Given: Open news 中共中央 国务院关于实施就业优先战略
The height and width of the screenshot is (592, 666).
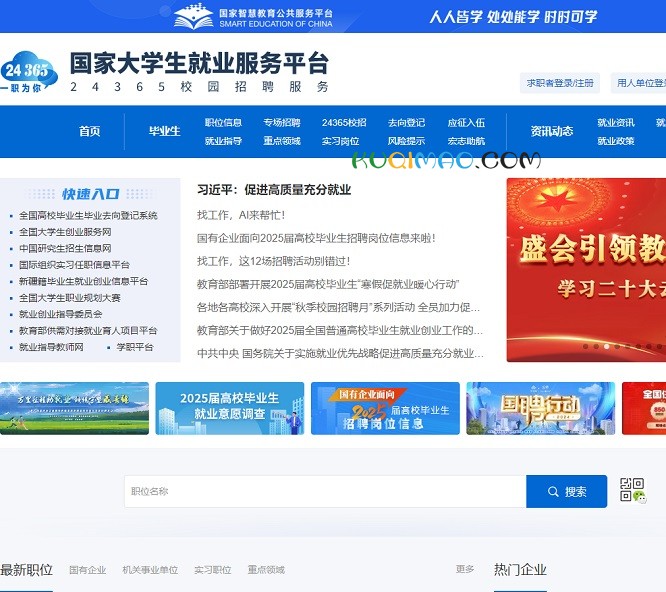Looking at the screenshot, I should click(x=340, y=353).
